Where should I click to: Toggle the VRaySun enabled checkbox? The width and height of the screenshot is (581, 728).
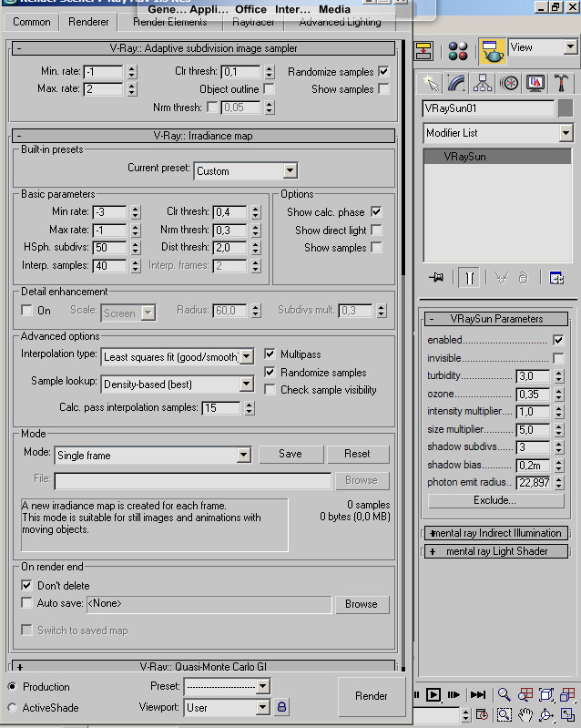point(558,340)
